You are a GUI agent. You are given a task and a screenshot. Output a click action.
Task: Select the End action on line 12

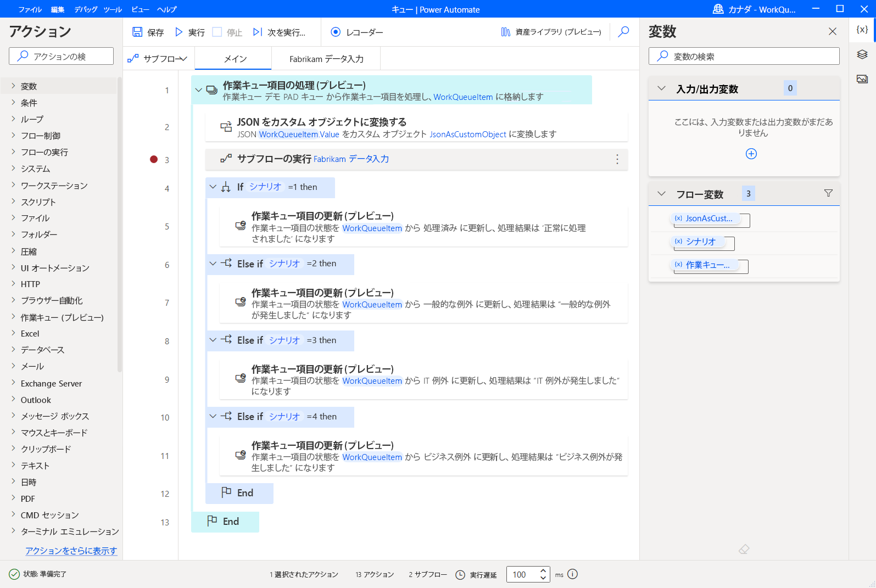pos(239,493)
